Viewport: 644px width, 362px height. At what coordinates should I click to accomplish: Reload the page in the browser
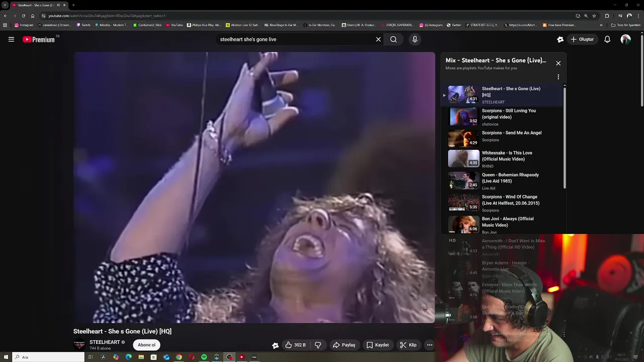coord(23,16)
